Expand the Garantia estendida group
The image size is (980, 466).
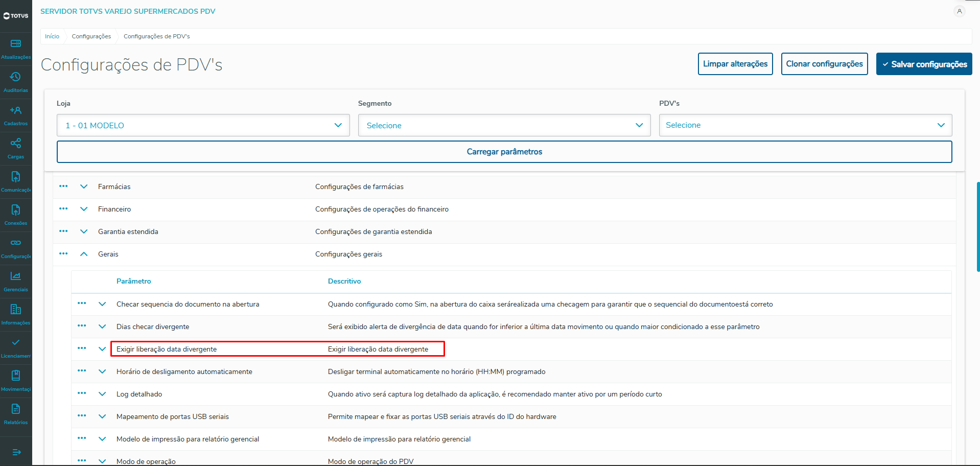[x=84, y=231]
